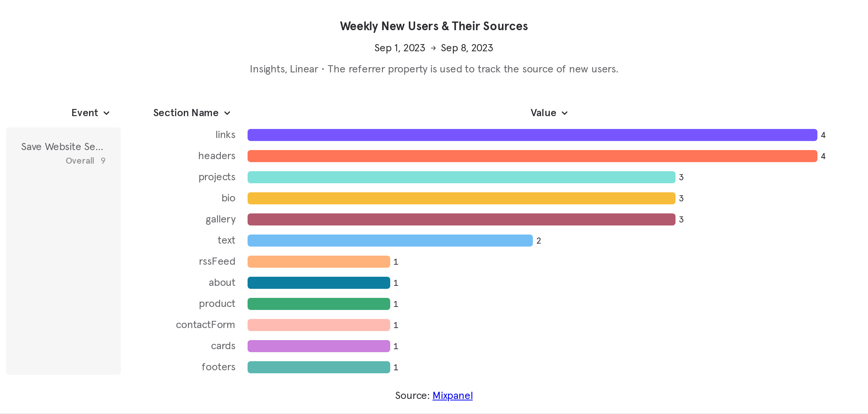Viewport: 868px width, 414px height.
Task: Click the cards bar
Action: pos(318,346)
